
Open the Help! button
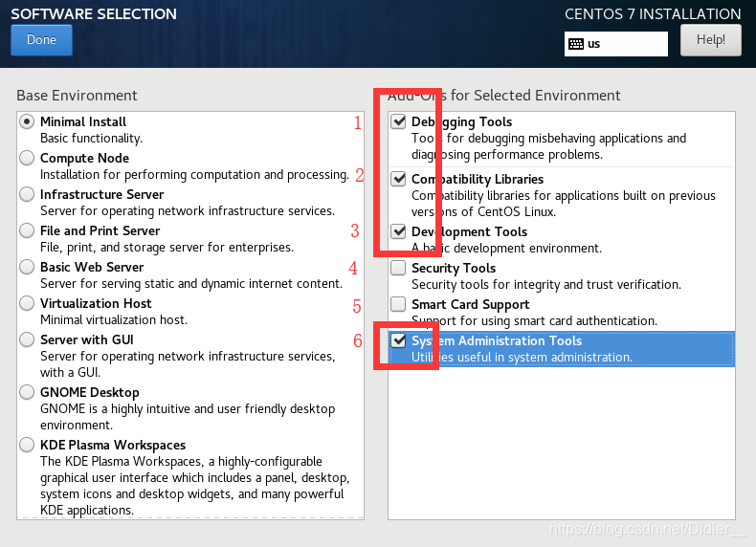click(711, 40)
